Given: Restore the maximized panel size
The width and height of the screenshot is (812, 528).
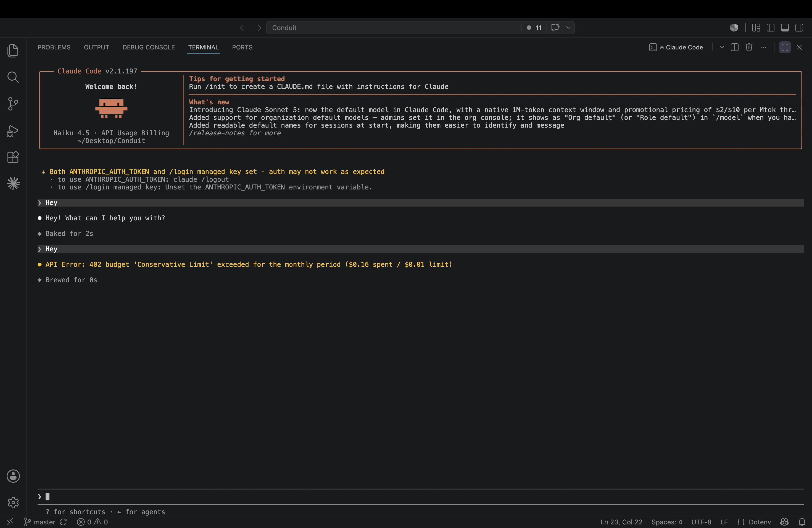Looking at the screenshot, I should (x=785, y=47).
